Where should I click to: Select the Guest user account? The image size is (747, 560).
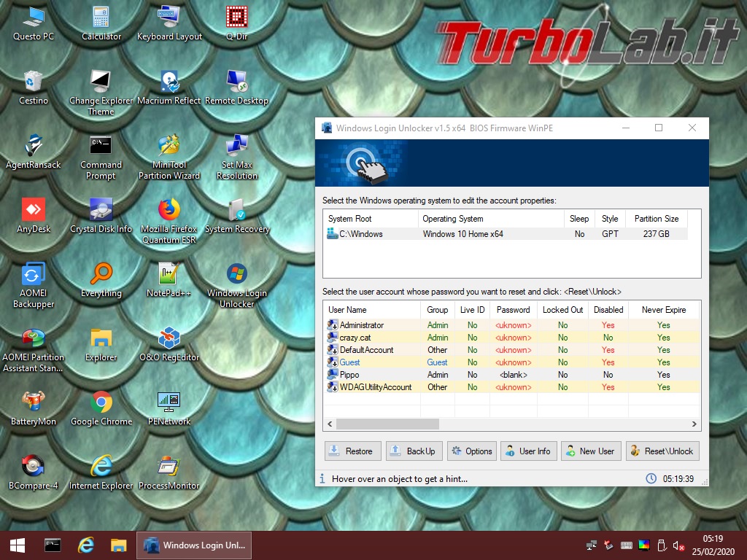(x=511, y=362)
